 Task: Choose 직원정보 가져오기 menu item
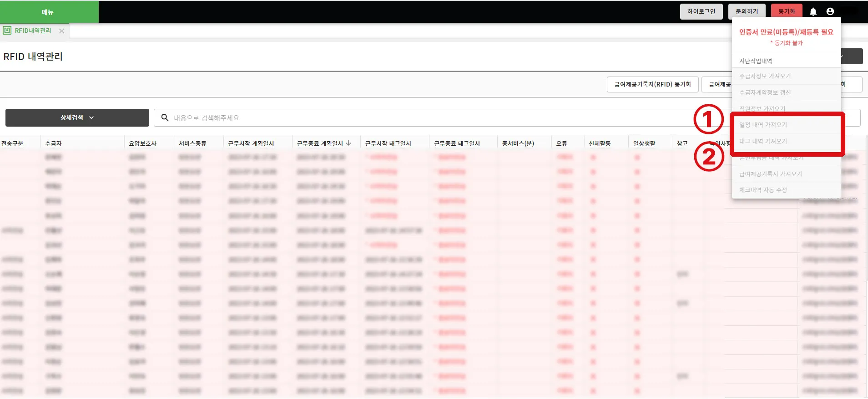(x=786, y=107)
